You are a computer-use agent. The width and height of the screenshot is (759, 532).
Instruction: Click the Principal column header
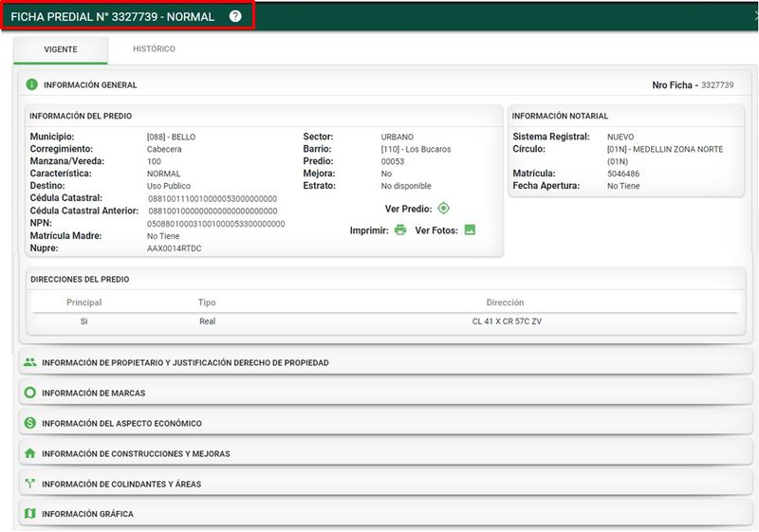[x=83, y=303]
